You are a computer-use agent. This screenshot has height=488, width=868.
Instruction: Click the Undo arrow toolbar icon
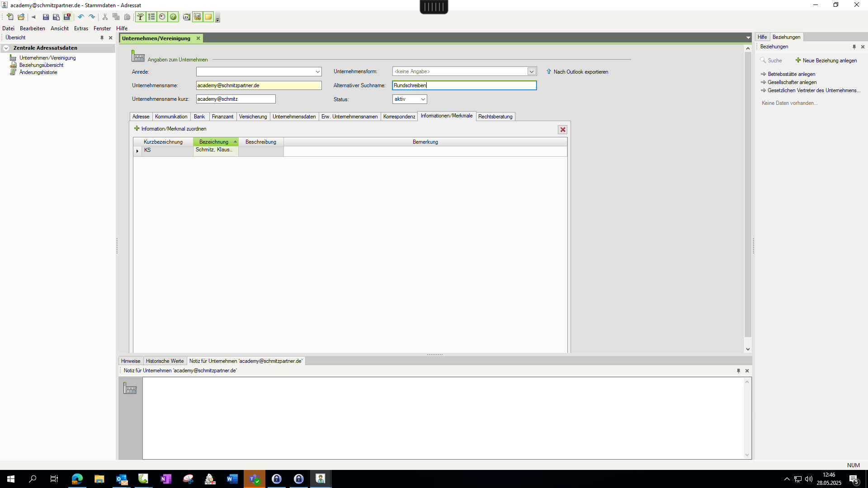81,17
